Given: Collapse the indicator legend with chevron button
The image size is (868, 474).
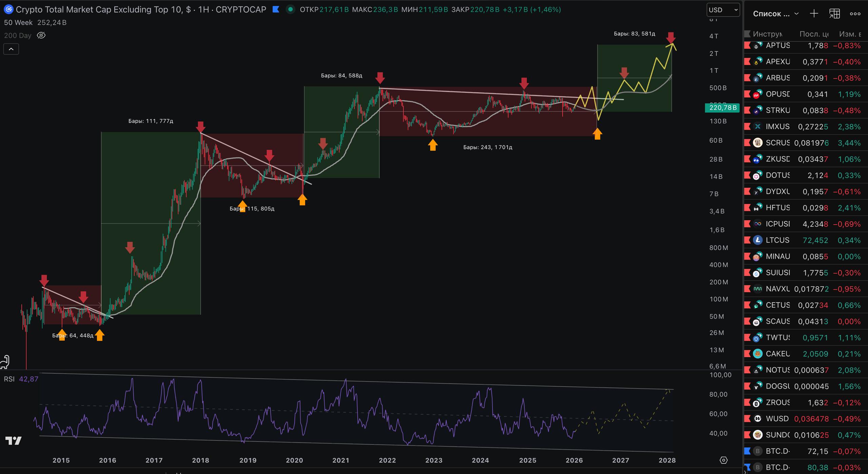Looking at the screenshot, I should coord(11,49).
